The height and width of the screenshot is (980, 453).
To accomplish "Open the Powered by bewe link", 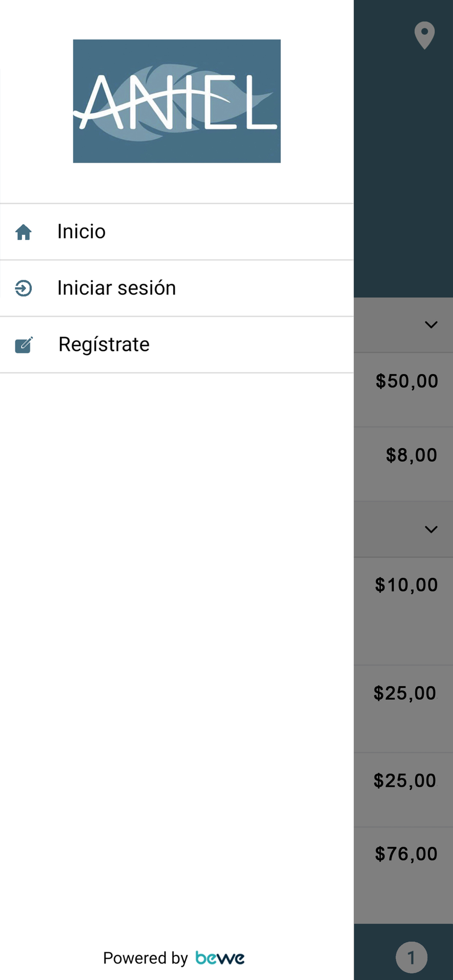I will pos(174,957).
